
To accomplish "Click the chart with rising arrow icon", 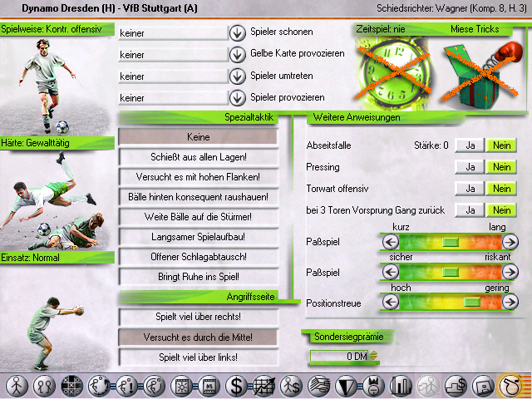I will 264,386.
